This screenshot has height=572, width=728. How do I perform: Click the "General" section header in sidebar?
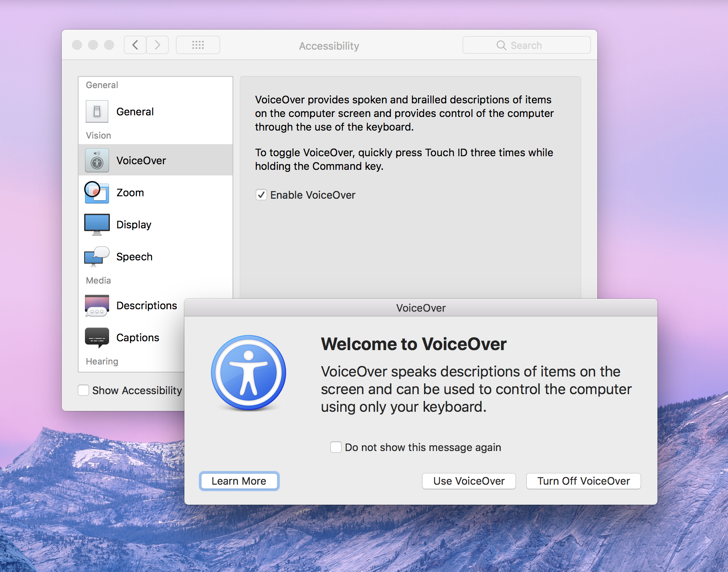point(102,85)
